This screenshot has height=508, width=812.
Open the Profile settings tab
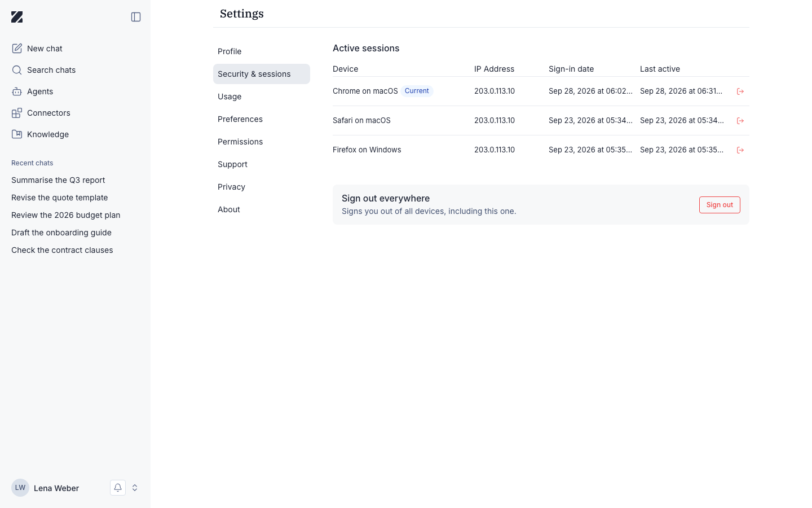pos(262,51)
